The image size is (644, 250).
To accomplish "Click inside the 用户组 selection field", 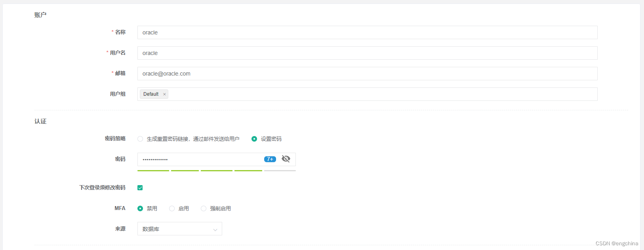I will coord(367,94).
